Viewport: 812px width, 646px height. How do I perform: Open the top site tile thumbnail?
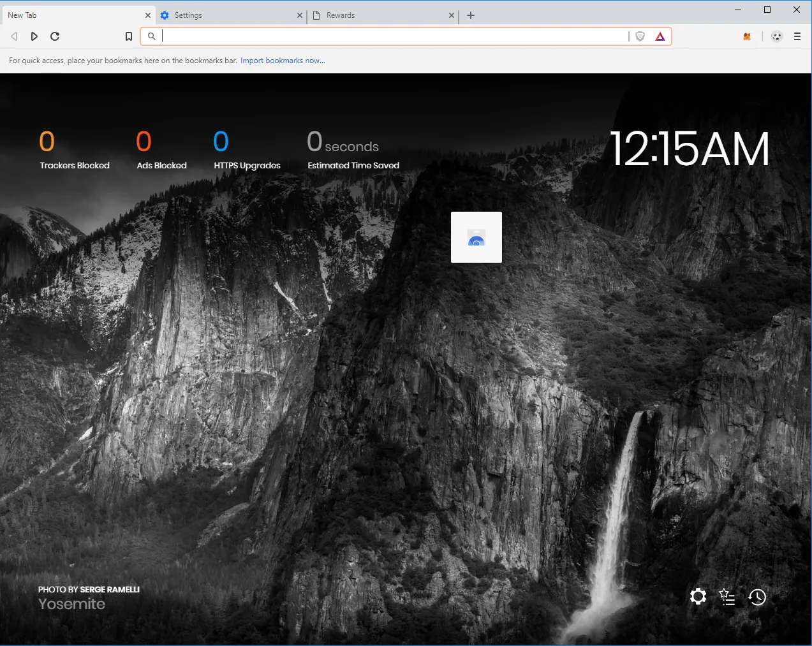tap(476, 237)
